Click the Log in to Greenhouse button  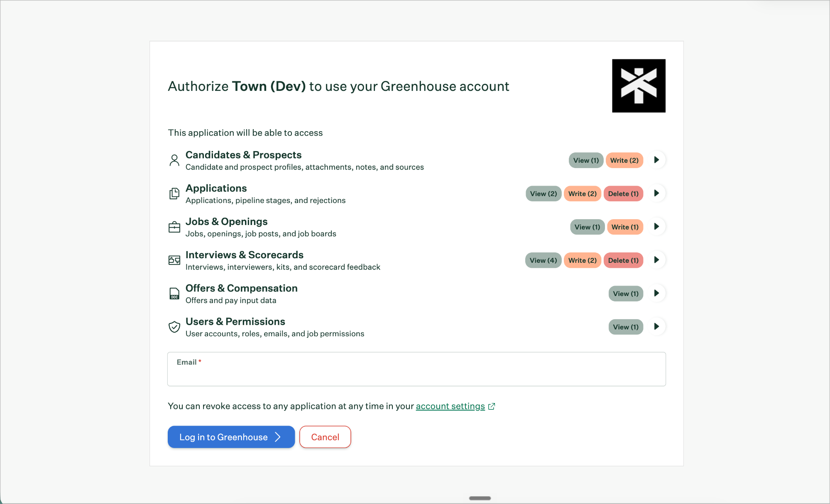coord(231,437)
